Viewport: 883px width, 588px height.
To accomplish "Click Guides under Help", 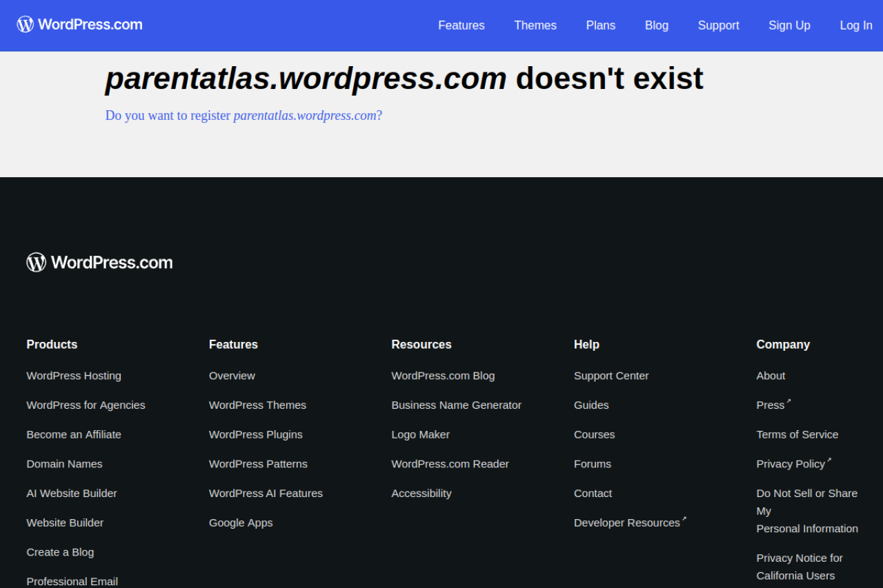I will click(591, 405).
